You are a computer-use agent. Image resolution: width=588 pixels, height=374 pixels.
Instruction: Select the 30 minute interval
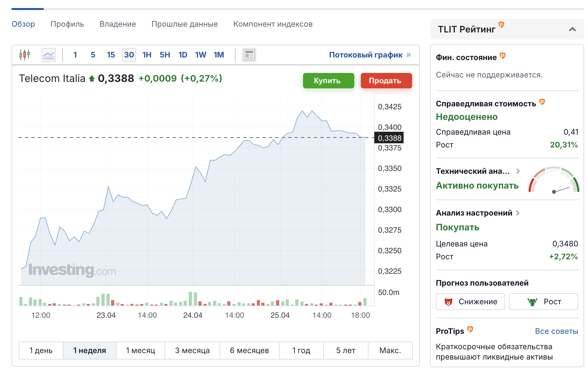129,55
